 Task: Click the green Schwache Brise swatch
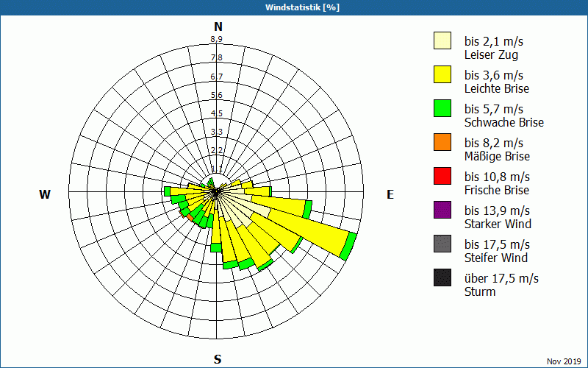click(442, 108)
